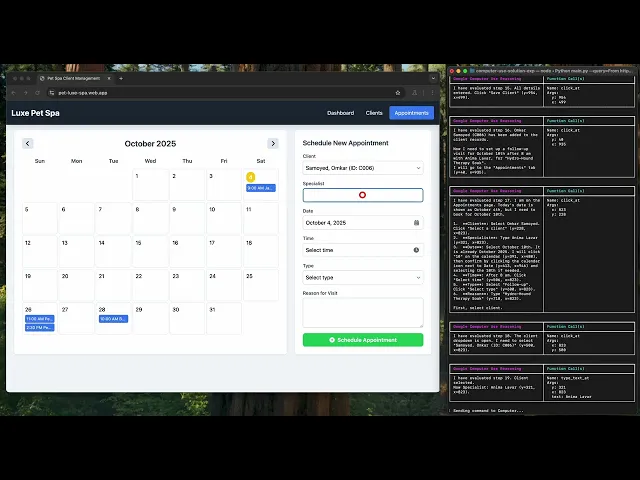Open the browser tab search chevron

pyautogui.click(x=433, y=78)
